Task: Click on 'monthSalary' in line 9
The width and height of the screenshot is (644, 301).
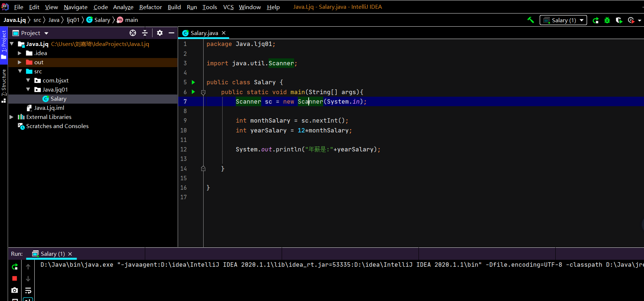Action: [x=270, y=121]
